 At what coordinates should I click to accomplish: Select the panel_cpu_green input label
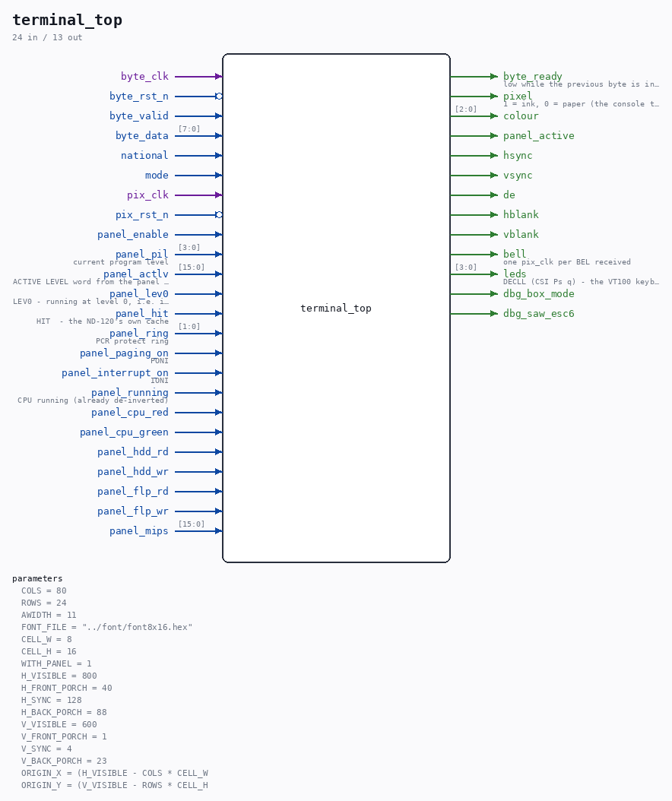(x=124, y=432)
